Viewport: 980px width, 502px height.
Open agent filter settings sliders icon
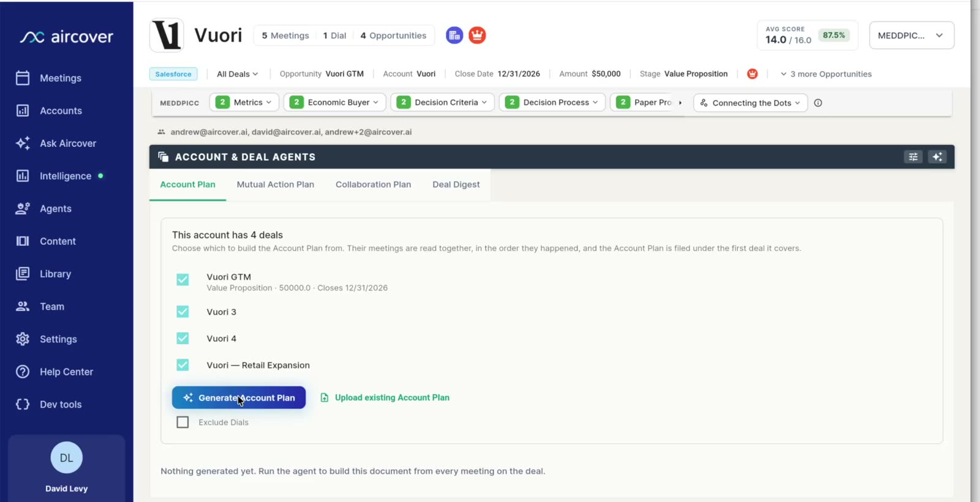[x=913, y=157]
